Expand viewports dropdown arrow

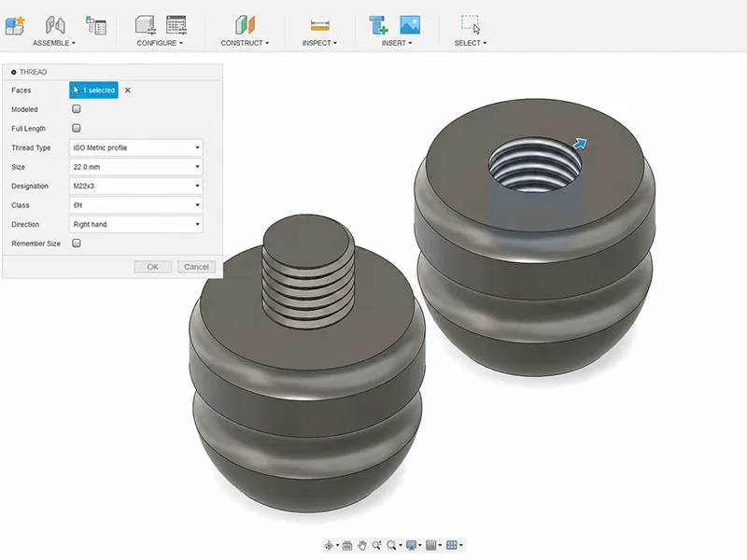(461, 545)
